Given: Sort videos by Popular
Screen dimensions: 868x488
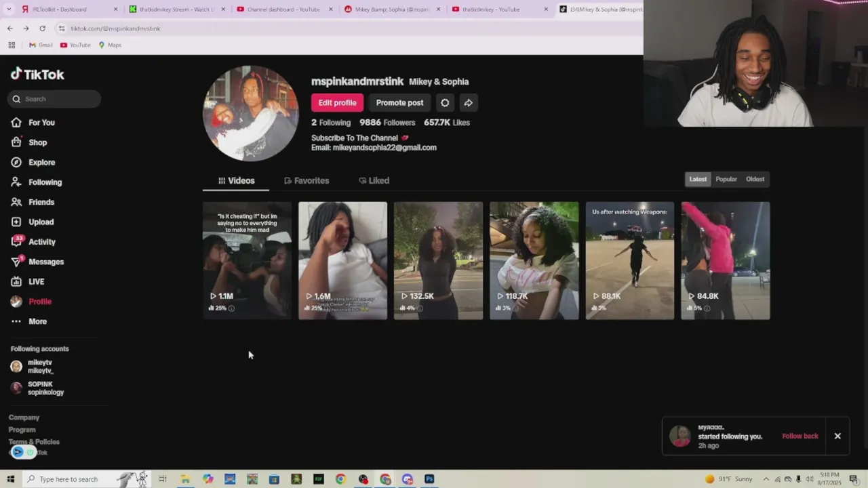Looking at the screenshot, I should point(726,179).
